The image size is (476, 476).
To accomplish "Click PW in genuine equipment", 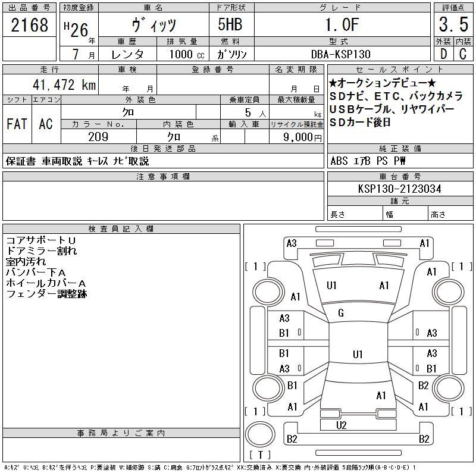I will point(399,161).
